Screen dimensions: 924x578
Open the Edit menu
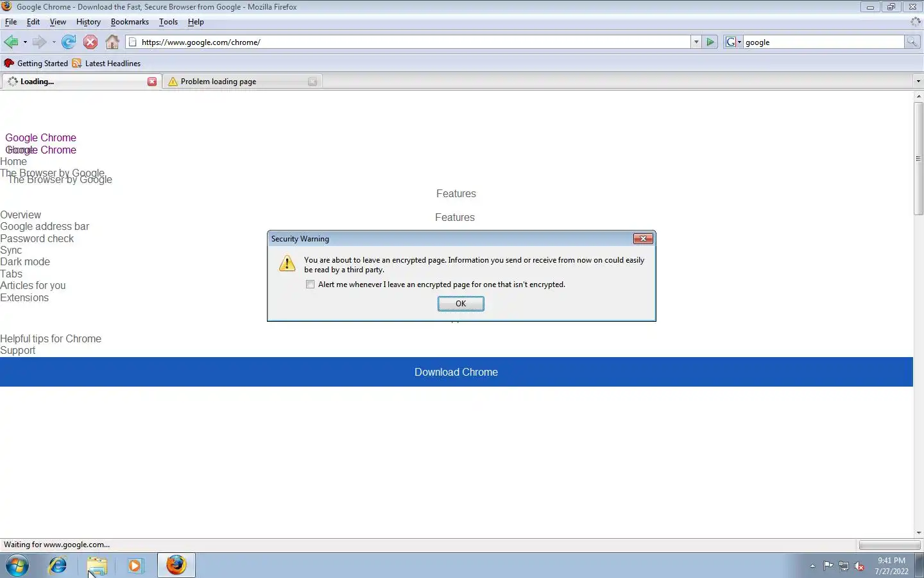33,22
